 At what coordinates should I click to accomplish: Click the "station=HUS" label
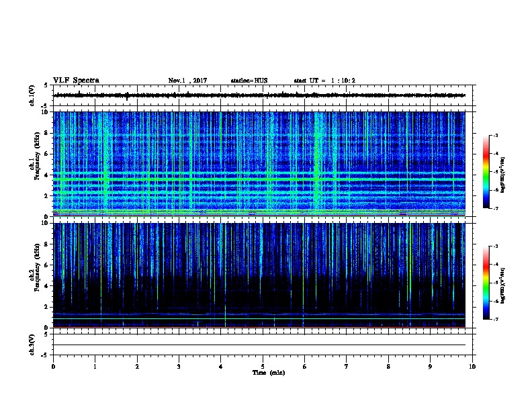coord(249,81)
